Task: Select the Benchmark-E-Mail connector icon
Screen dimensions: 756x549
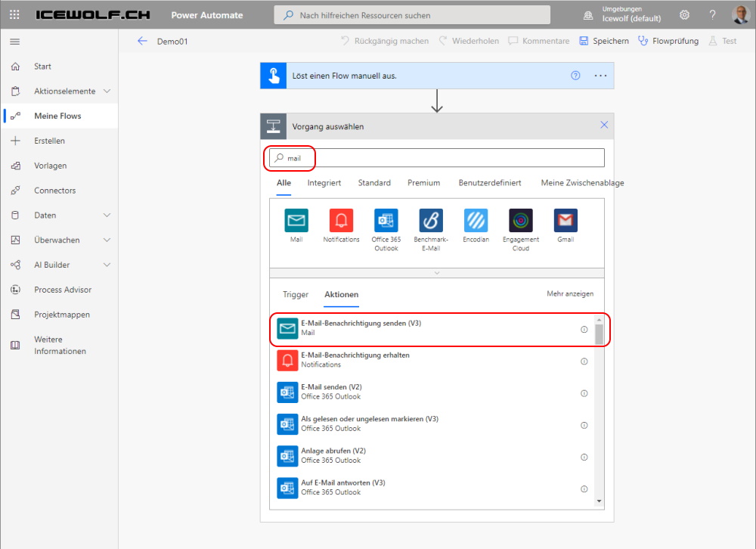Action: [431, 221]
